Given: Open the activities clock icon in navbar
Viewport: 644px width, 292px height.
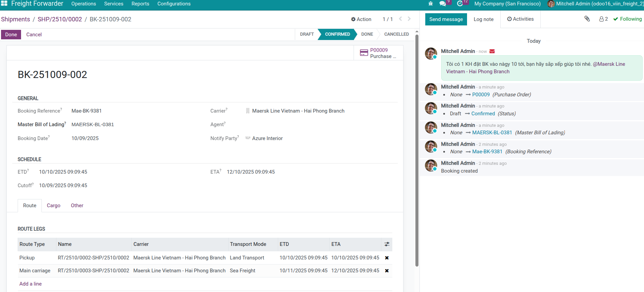Looking at the screenshot, I should pos(460,4).
